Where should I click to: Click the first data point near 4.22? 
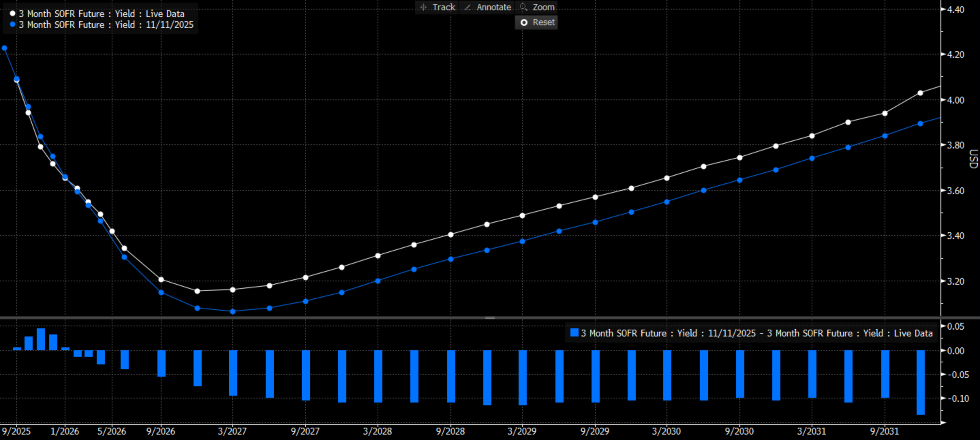[x=4, y=48]
